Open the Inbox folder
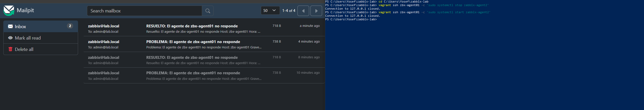The height and width of the screenshot is (110, 644). click(x=41, y=26)
